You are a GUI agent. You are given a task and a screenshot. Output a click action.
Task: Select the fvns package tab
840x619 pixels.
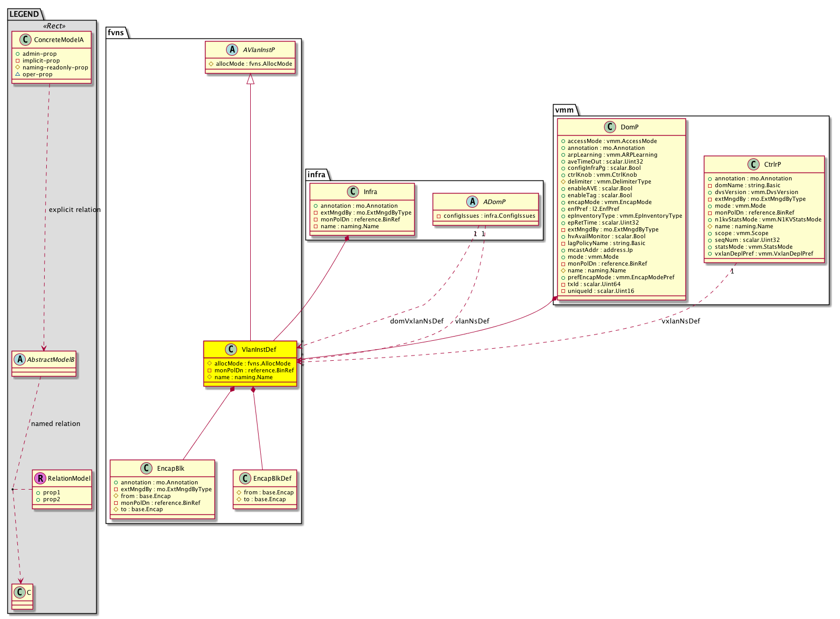pyautogui.click(x=116, y=33)
